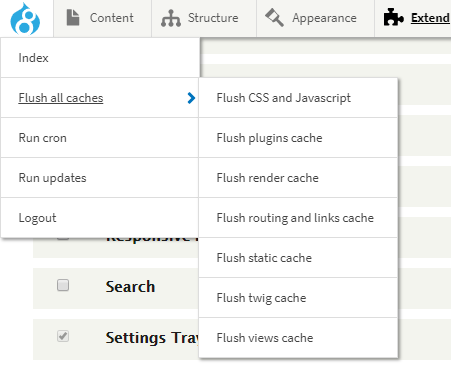Tick the Search module checkbox
The height and width of the screenshot is (367, 451).
coord(63,285)
